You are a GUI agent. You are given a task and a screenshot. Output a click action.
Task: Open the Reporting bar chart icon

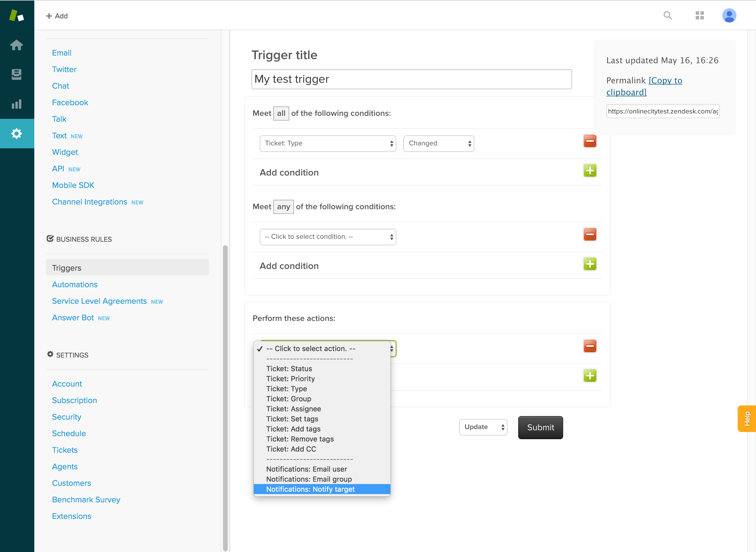pyautogui.click(x=16, y=104)
